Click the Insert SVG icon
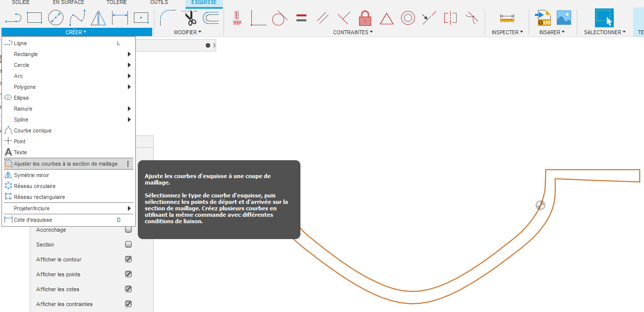The width and height of the screenshot is (644, 312). pos(543,18)
